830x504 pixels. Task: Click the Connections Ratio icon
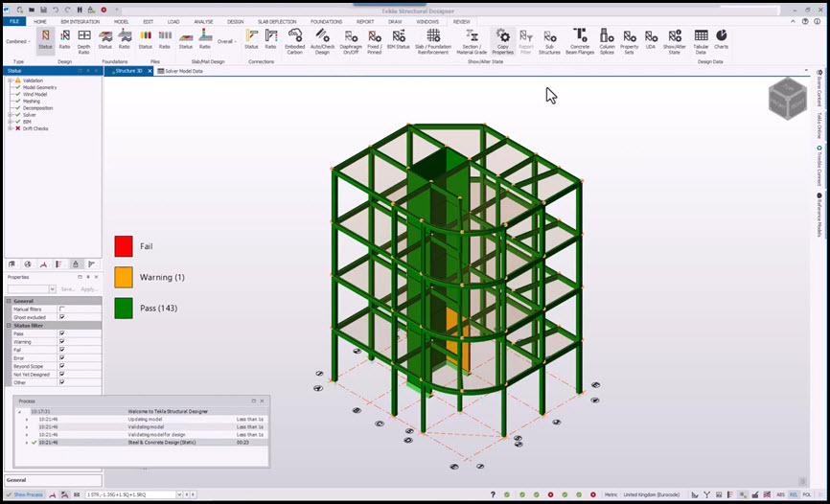coord(270,39)
